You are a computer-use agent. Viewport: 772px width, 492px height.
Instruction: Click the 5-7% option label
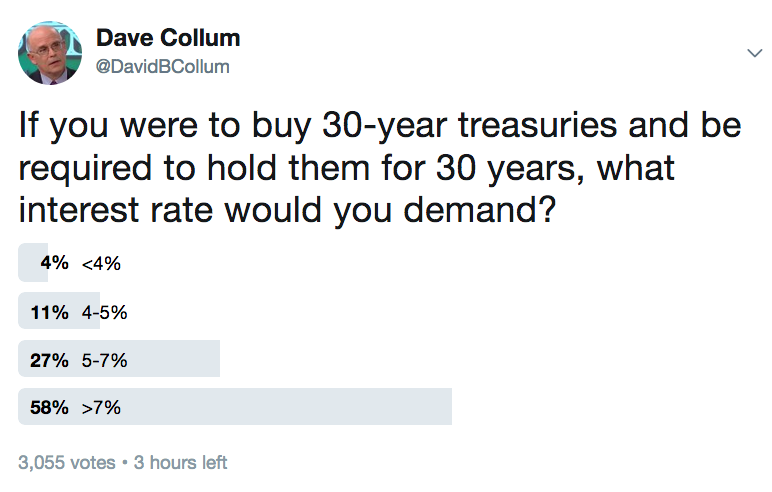(104, 361)
